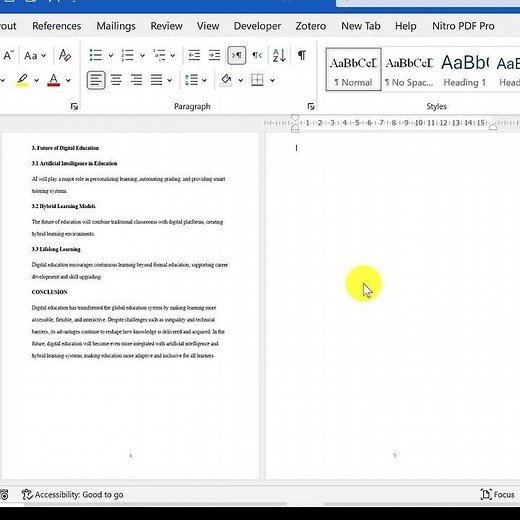Apply the No Spacing style

pyautogui.click(x=409, y=69)
